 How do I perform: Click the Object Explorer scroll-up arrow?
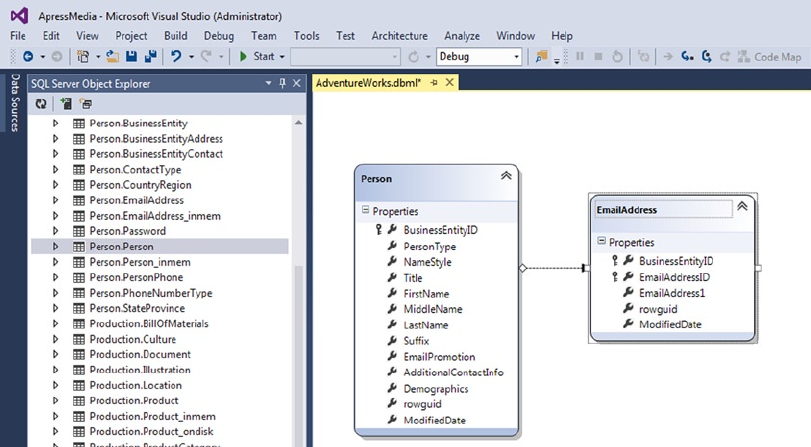click(x=298, y=123)
